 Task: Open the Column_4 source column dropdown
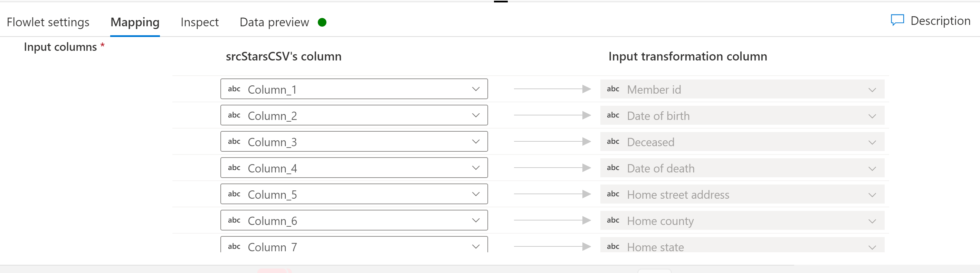(476, 168)
